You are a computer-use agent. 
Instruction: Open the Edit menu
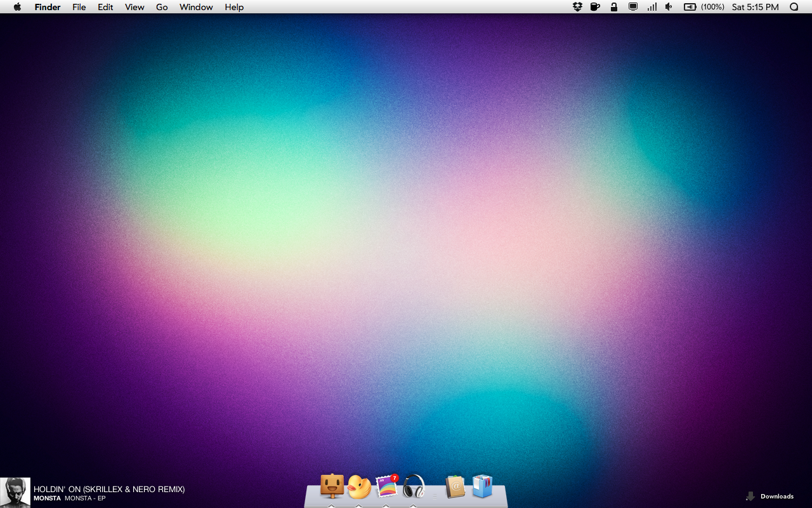point(105,7)
